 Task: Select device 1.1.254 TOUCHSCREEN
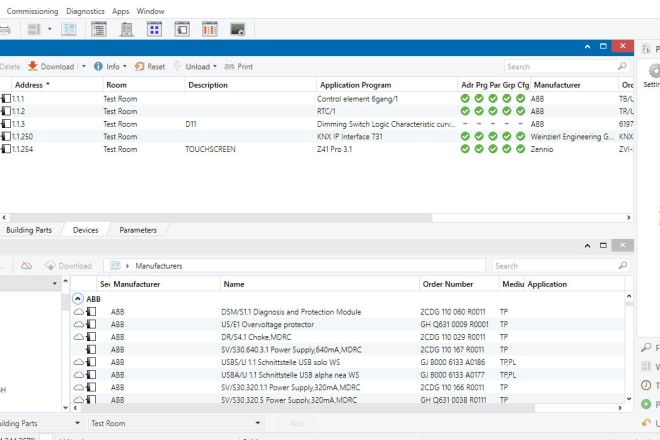[x=317, y=149]
